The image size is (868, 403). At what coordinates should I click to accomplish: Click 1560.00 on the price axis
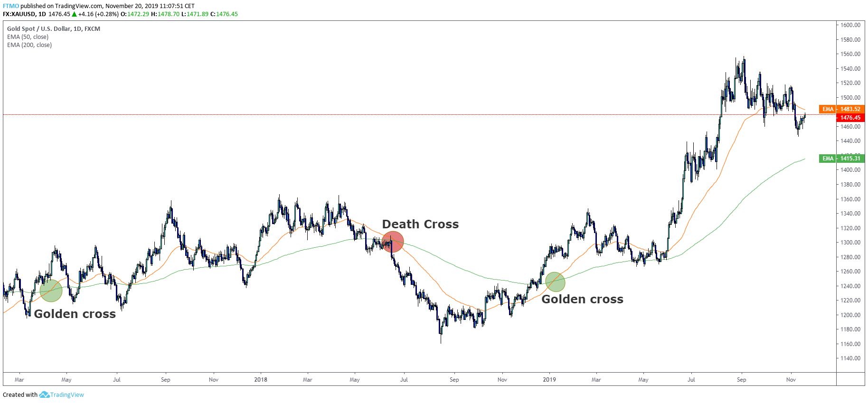point(850,54)
